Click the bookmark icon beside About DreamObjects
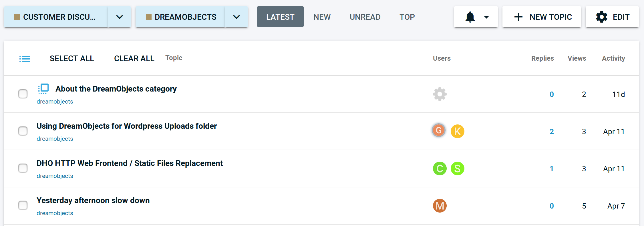 point(43,89)
